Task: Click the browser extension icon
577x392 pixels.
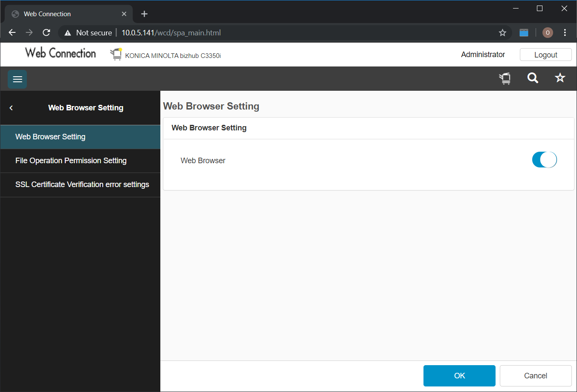Action: coord(524,33)
